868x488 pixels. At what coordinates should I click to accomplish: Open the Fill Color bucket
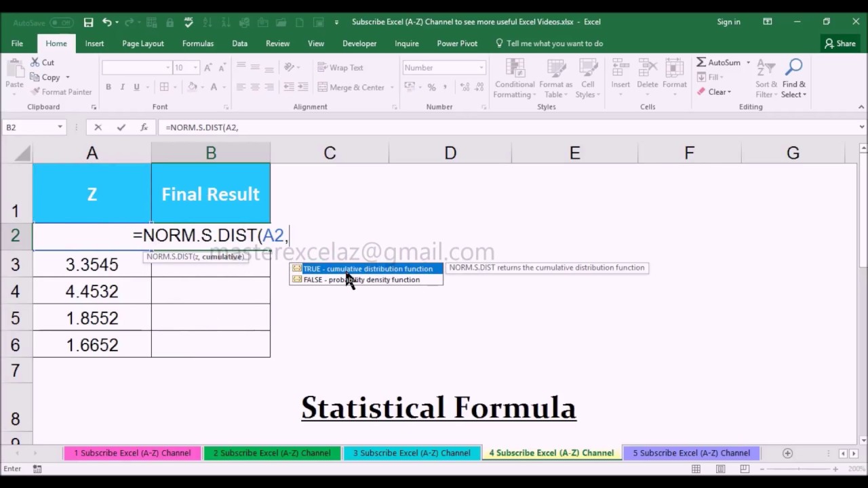point(193,87)
